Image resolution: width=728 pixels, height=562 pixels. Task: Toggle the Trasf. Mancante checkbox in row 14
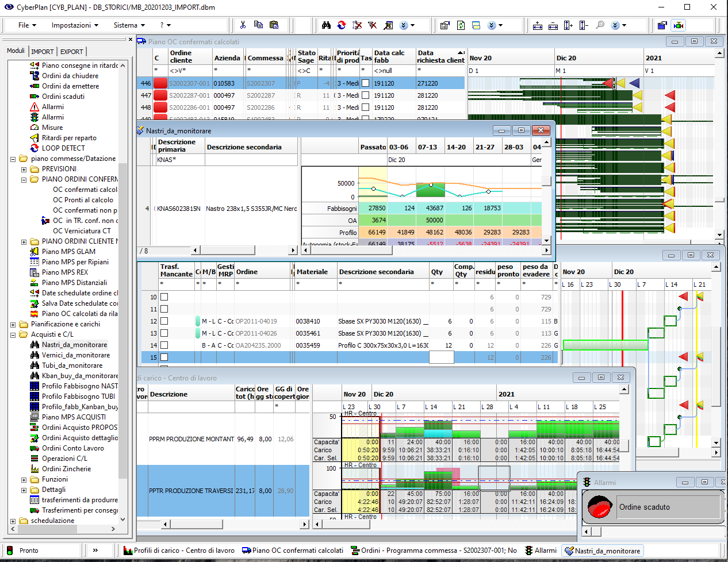point(164,345)
